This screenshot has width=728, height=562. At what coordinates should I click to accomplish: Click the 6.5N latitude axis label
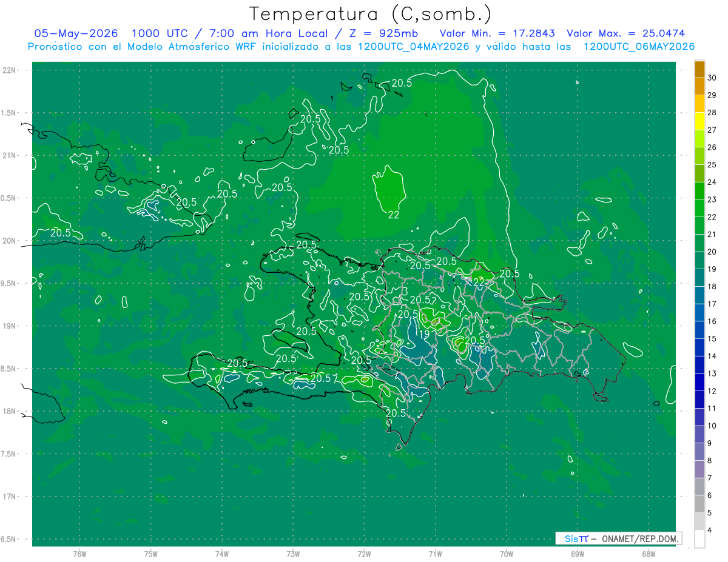point(9,539)
